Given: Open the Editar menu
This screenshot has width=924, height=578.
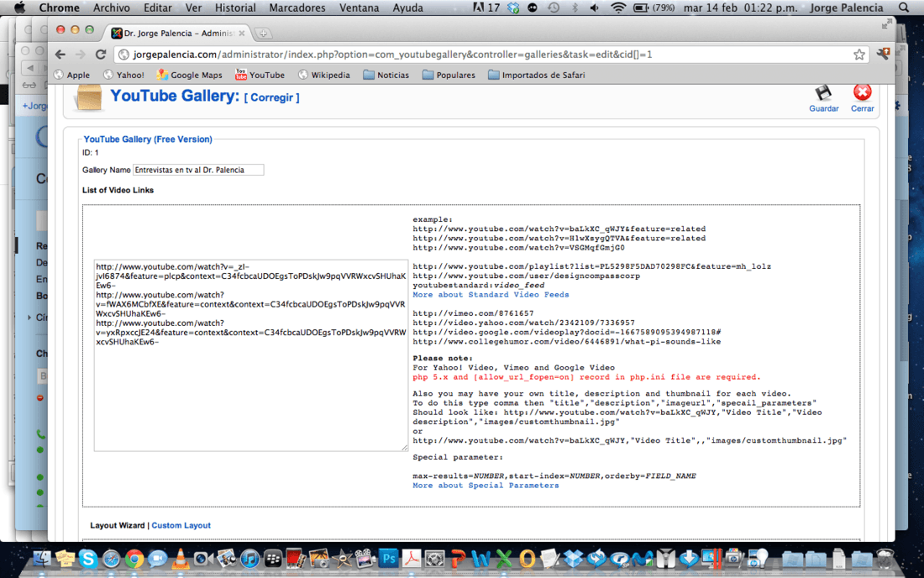Looking at the screenshot, I should pyautogui.click(x=158, y=8).
